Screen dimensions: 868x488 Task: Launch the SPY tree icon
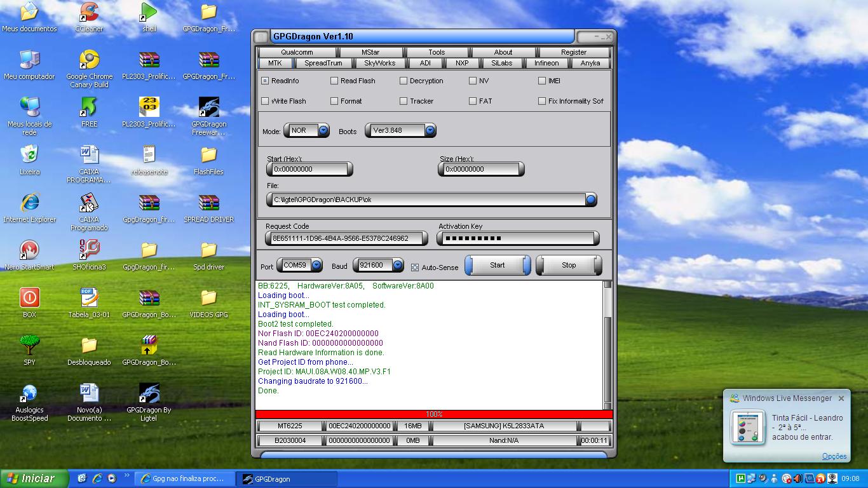pos(29,351)
